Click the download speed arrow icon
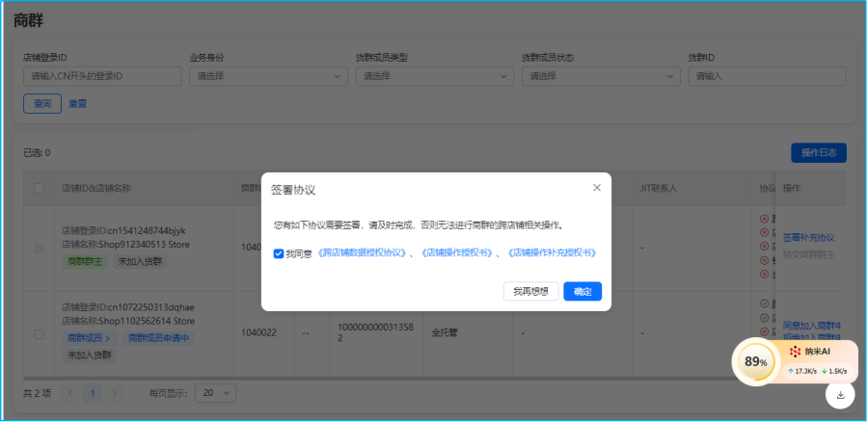 tap(825, 371)
